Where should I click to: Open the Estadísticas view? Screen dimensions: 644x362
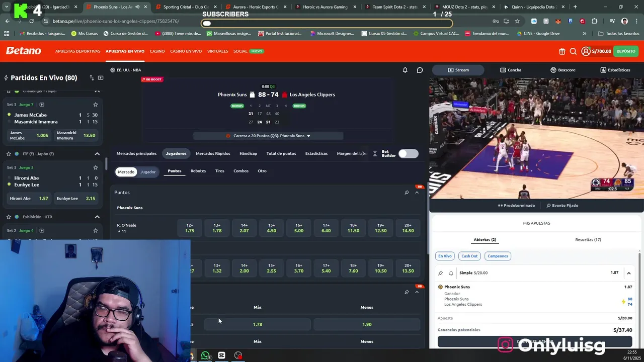coord(615,70)
